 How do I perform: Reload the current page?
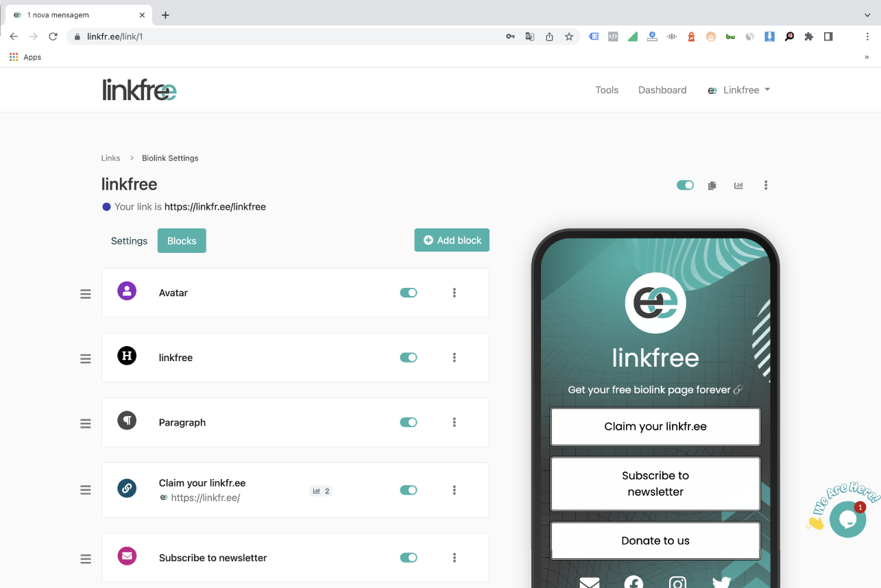[53, 37]
